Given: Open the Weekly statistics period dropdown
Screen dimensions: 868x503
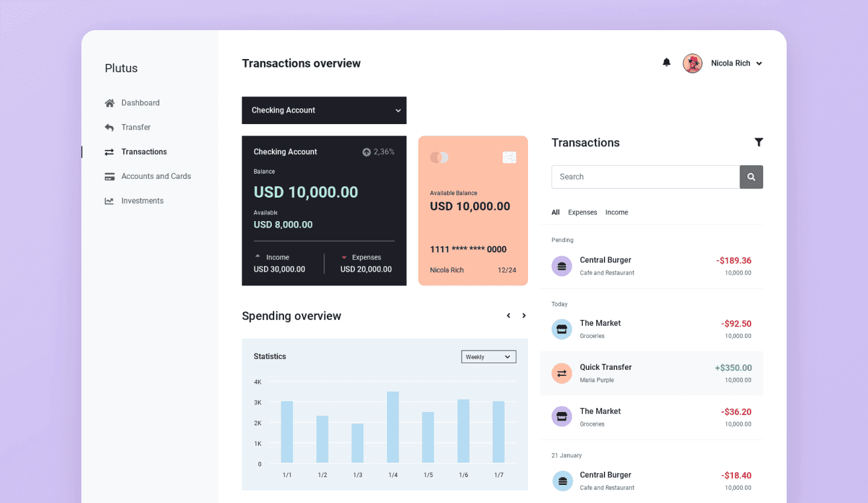Looking at the screenshot, I should [x=488, y=357].
